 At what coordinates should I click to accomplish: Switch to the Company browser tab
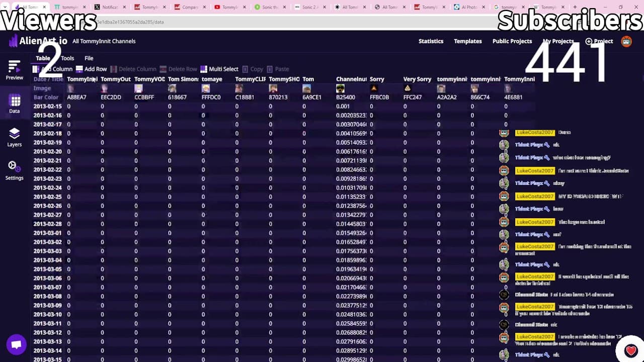190,7
